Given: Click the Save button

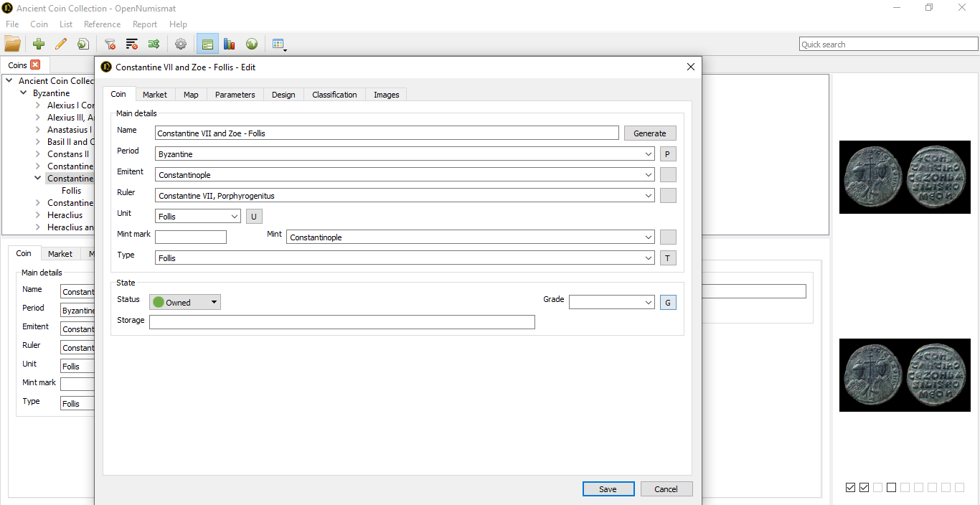Looking at the screenshot, I should pos(608,489).
